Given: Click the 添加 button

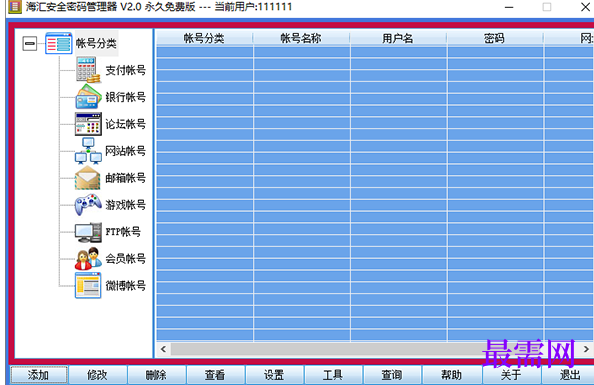Looking at the screenshot, I should point(39,375).
